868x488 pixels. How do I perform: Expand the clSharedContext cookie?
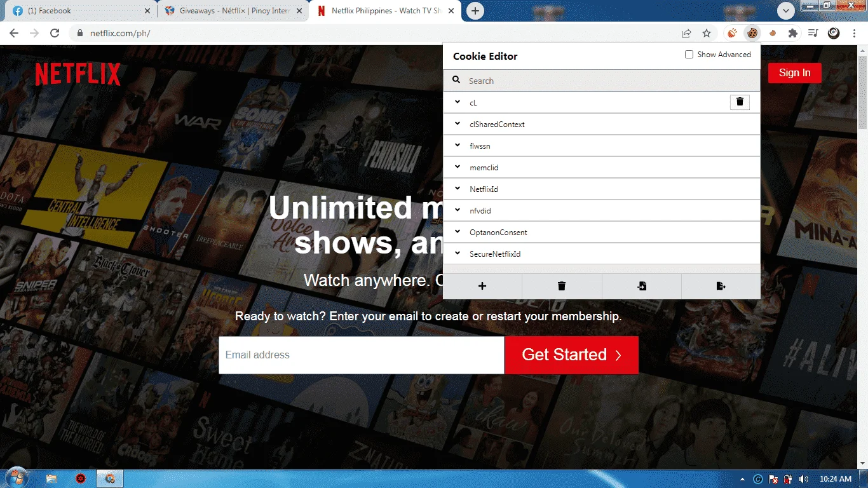(x=458, y=123)
